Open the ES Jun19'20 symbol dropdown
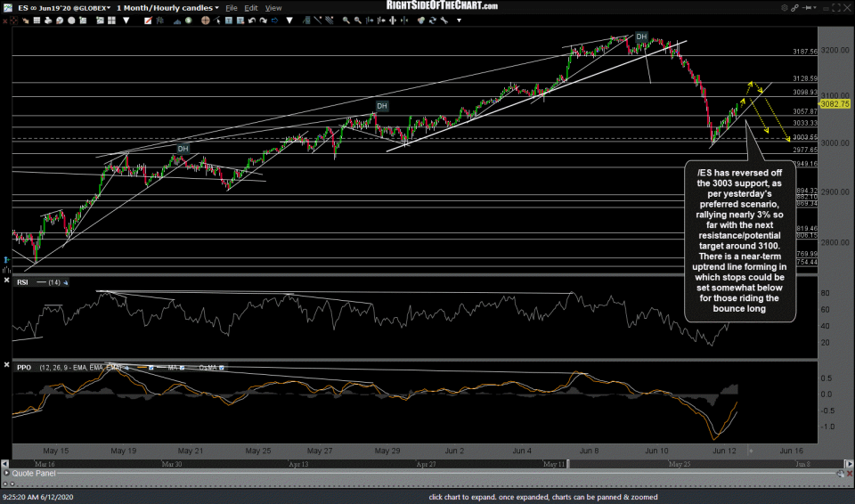This screenshot has height=504, width=855. pos(110,8)
